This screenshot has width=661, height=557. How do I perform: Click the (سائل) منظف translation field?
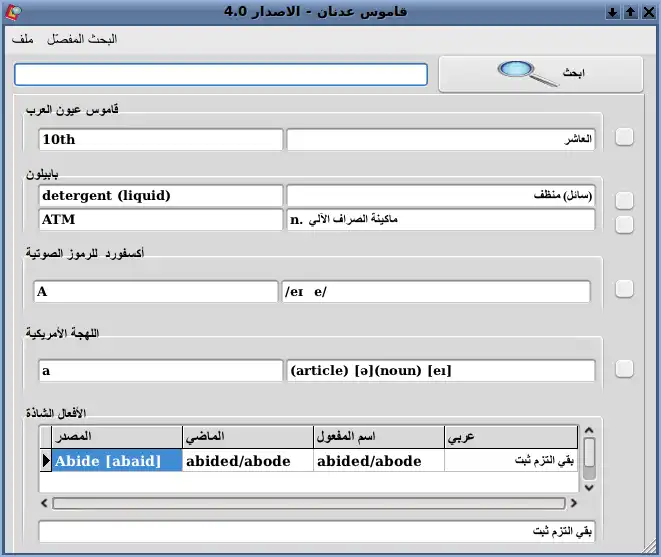coord(441,196)
